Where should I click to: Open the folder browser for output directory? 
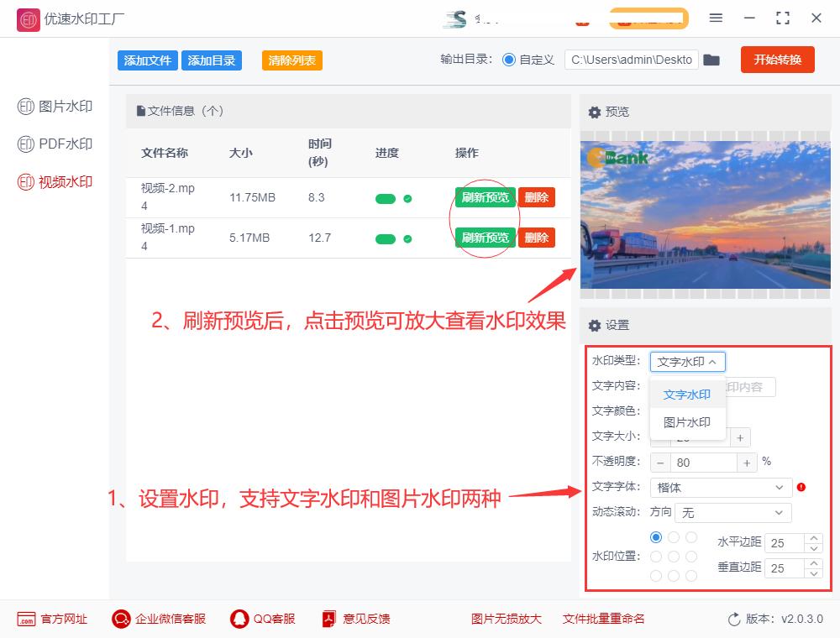pos(711,60)
